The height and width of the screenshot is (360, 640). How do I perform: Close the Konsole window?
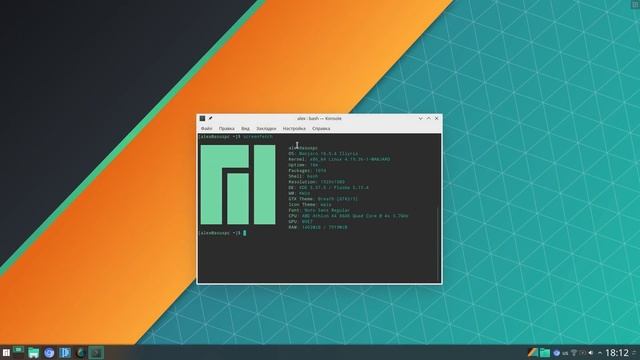point(437,118)
